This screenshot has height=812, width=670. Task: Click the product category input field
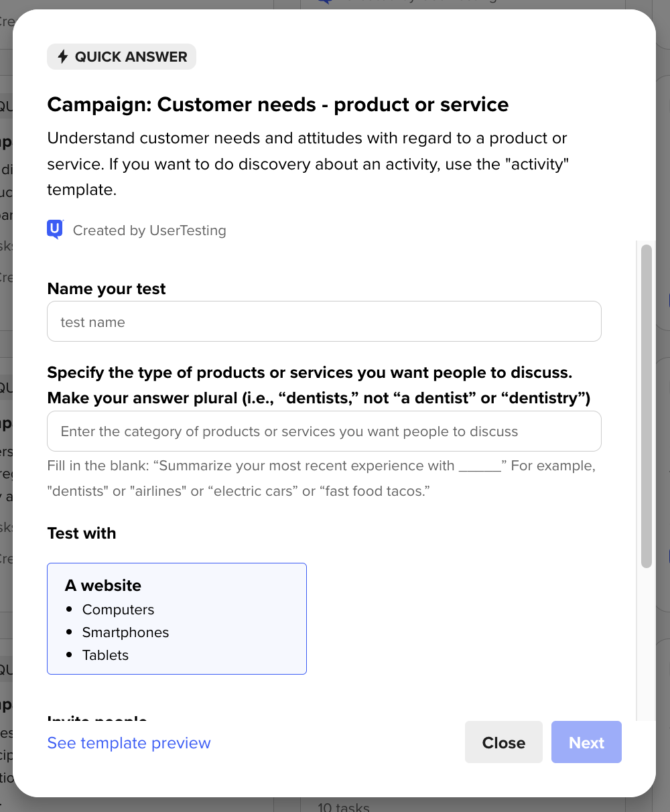324,431
